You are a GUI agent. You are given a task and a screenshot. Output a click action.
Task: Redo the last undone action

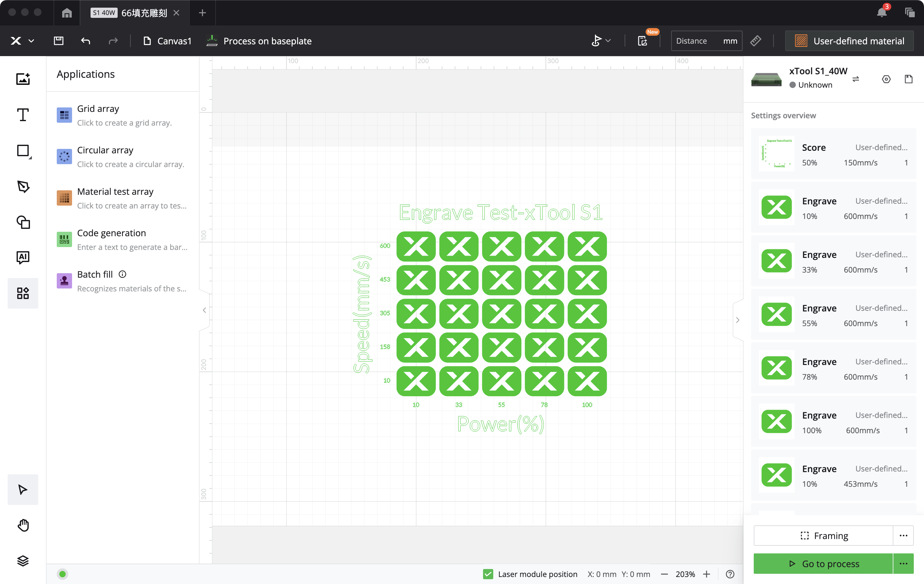coord(113,41)
